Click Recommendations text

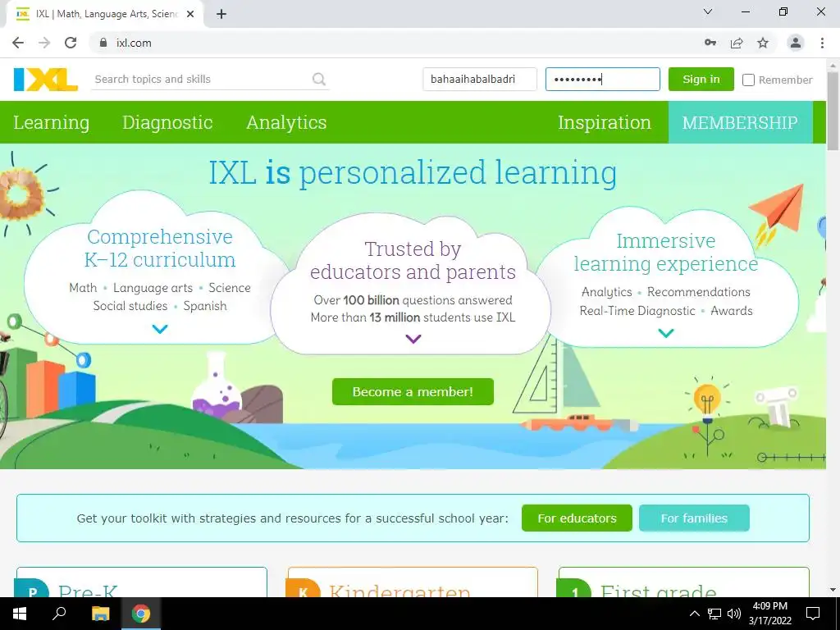coord(699,292)
